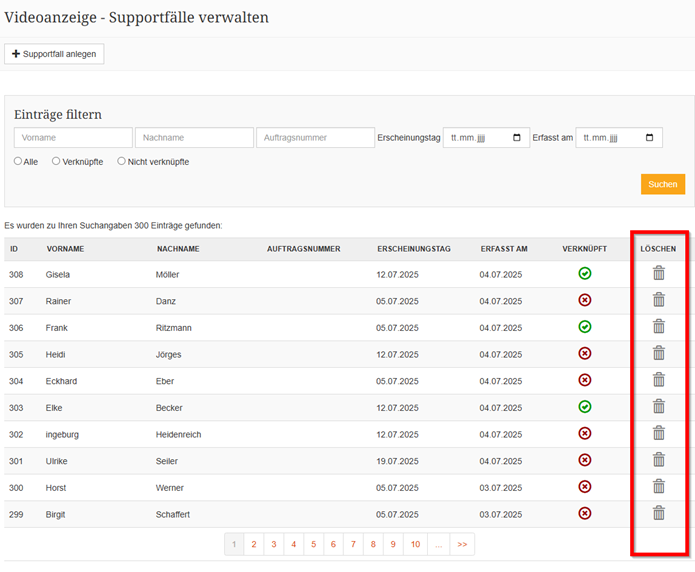695x572 pixels.
Task: Delete the entry for Horst Werner
Action: coord(659,486)
